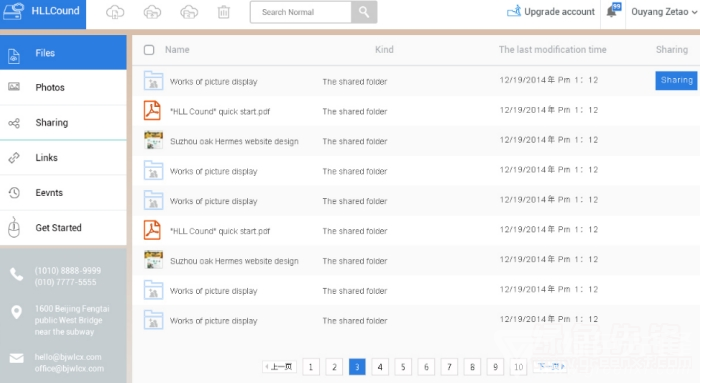Go to page 5
Screen dimensions: 701x383
coord(403,367)
